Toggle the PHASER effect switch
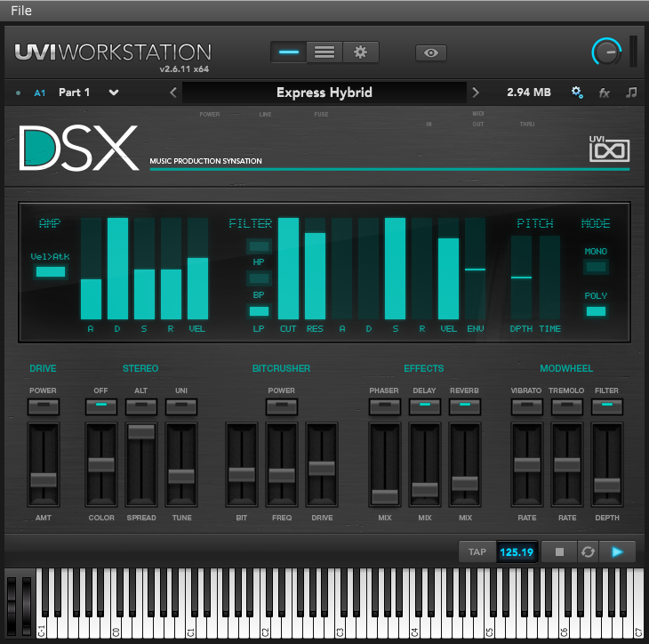The width and height of the screenshot is (649, 644). [x=385, y=407]
